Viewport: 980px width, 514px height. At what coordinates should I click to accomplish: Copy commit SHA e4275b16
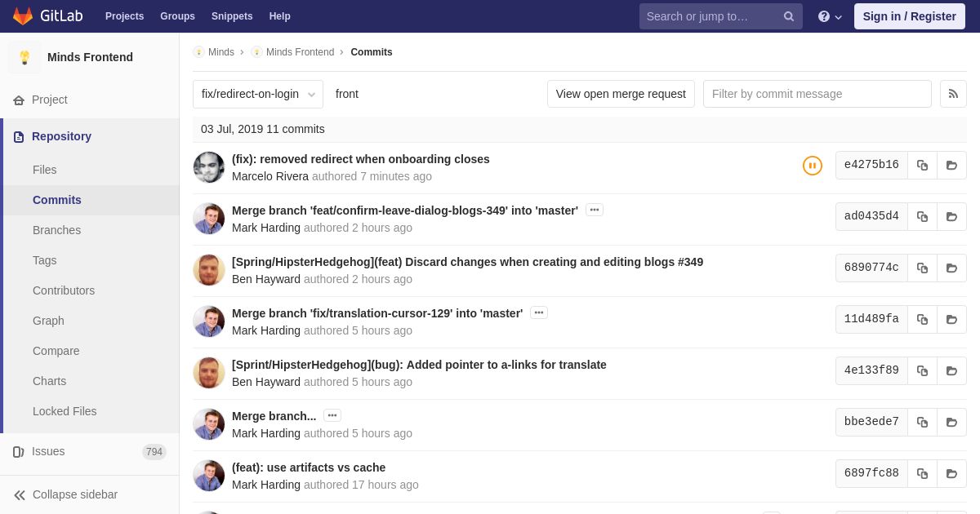[x=922, y=165]
